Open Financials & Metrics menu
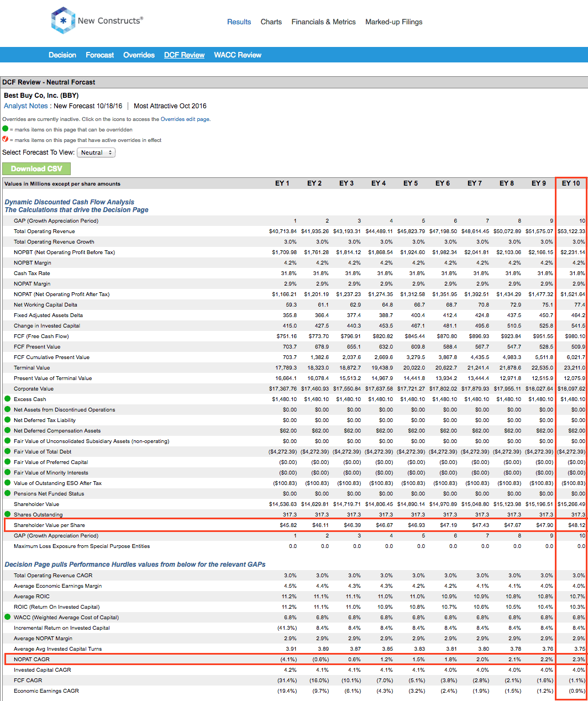This screenshot has width=588, height=701. click(x=323, y=22)
